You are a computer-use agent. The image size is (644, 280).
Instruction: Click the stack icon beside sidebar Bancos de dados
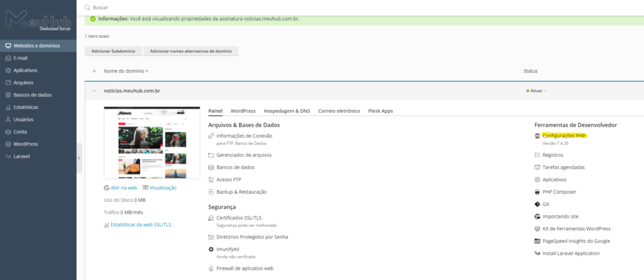[8, 95]
